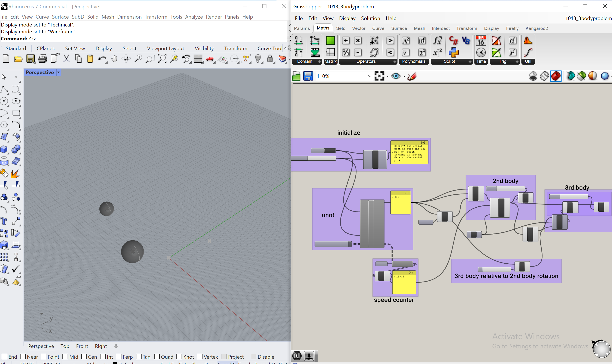Select the Rectangle tool in left sidebar

(16, 113)
